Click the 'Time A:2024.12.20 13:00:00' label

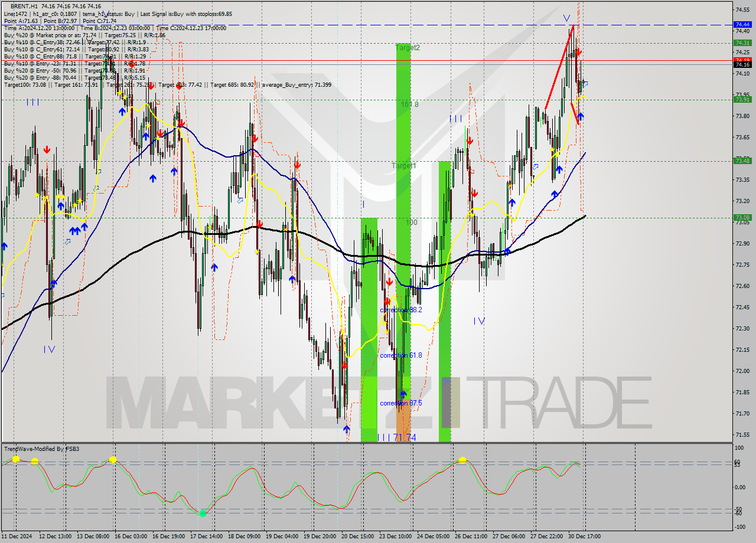pyautogui.click(x=39, y=28)
